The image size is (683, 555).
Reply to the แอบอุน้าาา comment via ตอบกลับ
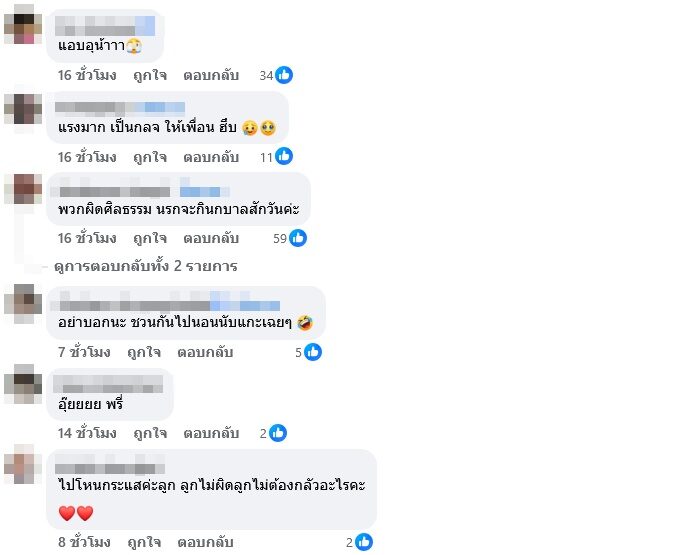pos(211,75)
